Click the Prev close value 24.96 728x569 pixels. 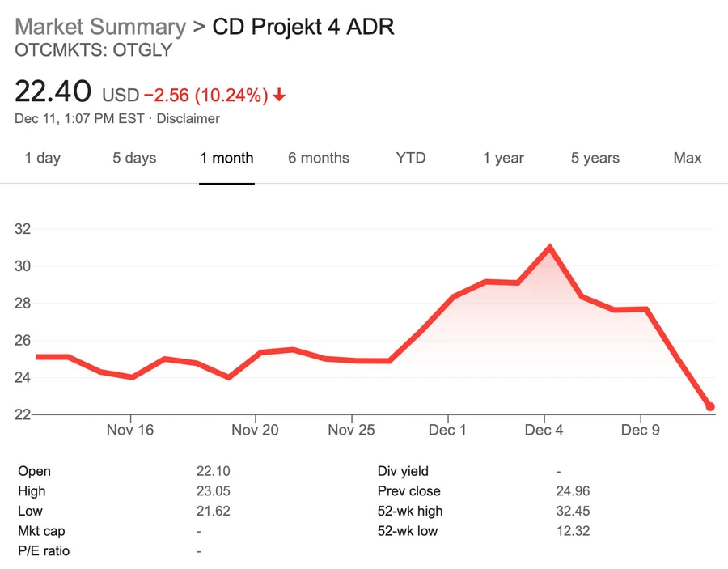click(x=574, y=491)
